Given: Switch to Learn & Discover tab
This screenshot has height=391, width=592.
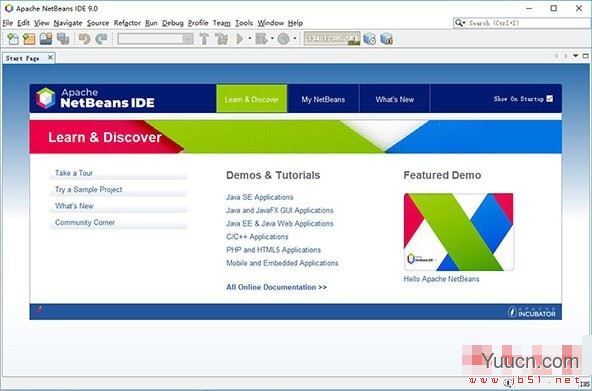Looking at the screenshot, I should click(x=252, y=99).
